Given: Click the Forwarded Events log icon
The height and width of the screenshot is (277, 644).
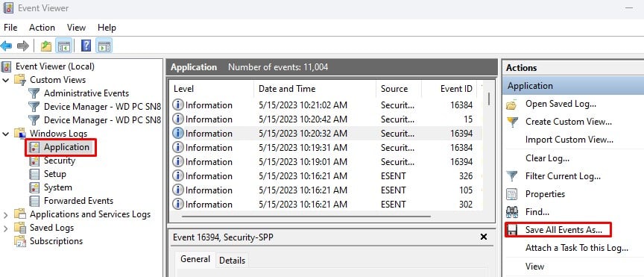Looking at the screenshot, I should (x=34, y=202).
